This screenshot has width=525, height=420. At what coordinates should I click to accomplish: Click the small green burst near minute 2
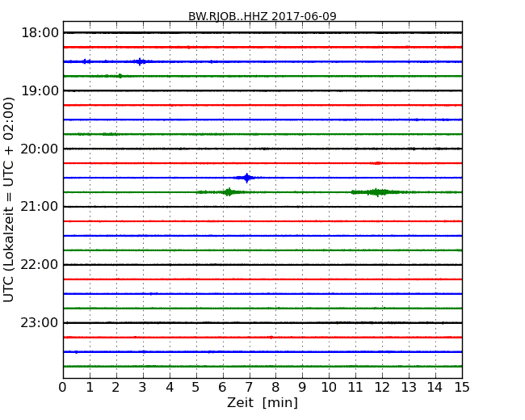[120, 76]
